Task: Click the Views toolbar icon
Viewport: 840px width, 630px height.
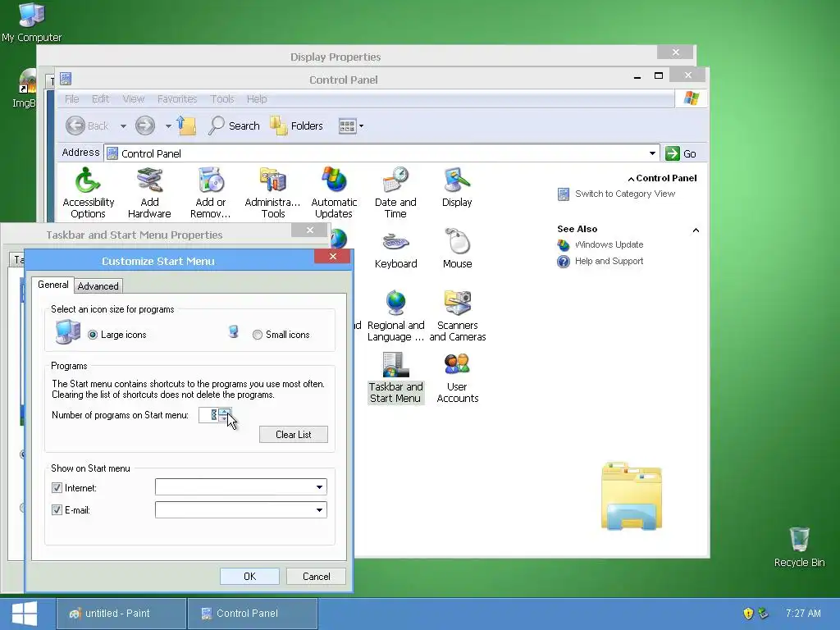Action: point(347,126)
